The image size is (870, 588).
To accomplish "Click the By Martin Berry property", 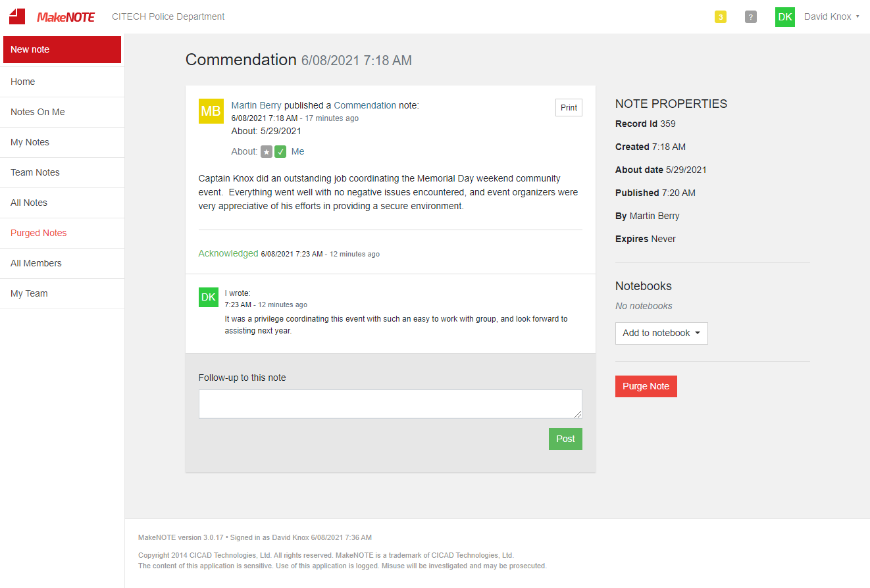I will [648, 216].
